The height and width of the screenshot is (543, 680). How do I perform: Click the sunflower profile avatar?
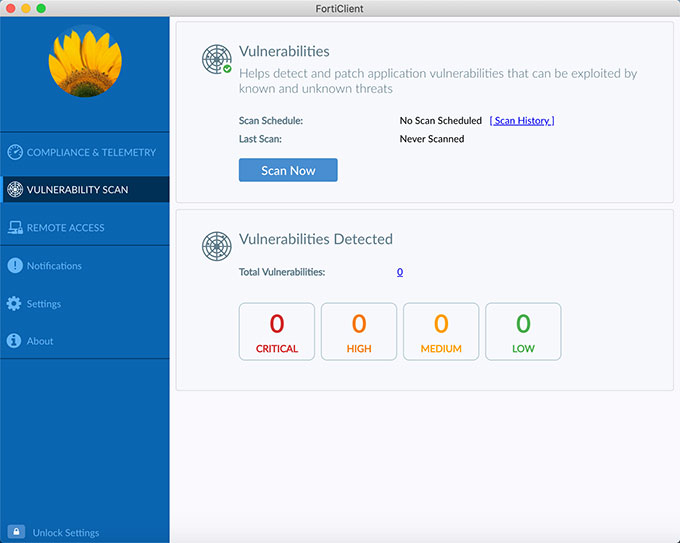pyautogui.click(x=85, y=60)
